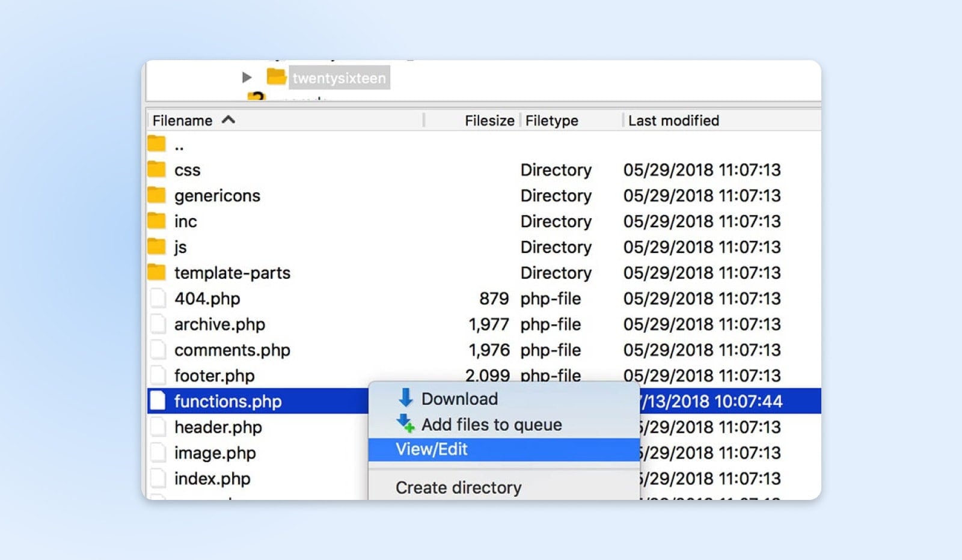
Task: Click the Filetype column header
Action: click(551, 121)
